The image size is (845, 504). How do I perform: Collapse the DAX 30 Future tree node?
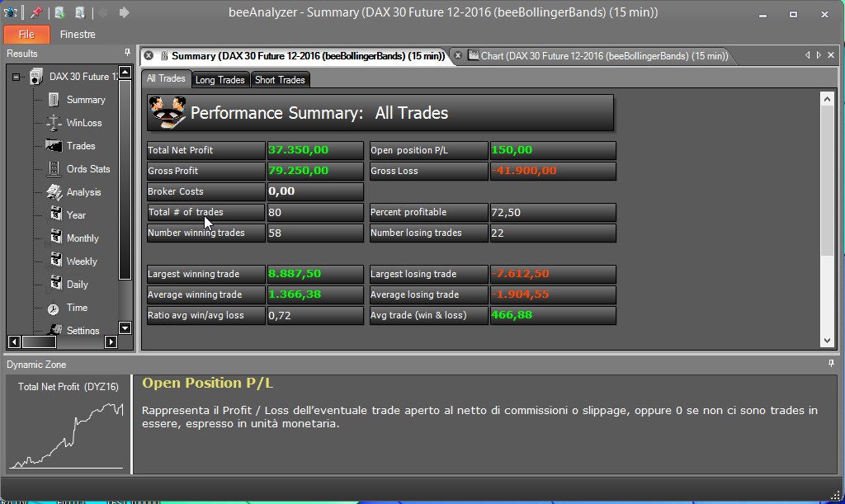16,77
